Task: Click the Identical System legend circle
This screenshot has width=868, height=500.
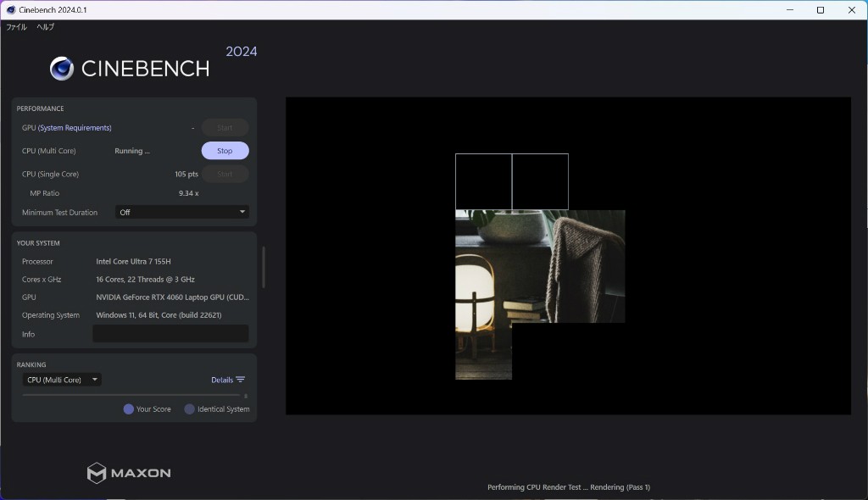Action: coord(190,409)
